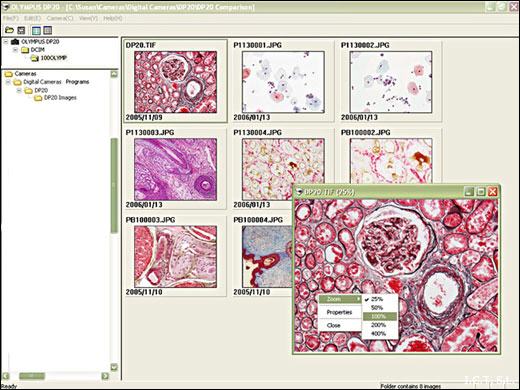The height and width of the screenshot is (390, 520).
Task: Select the P1130001.JPG thumbnail
Action: 283,82
